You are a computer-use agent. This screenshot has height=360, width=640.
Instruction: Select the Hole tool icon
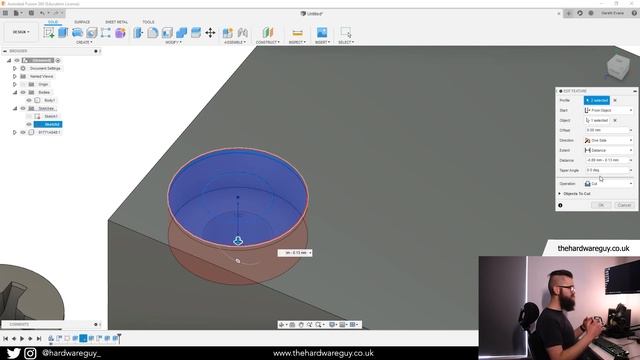(x=91, y=33)
